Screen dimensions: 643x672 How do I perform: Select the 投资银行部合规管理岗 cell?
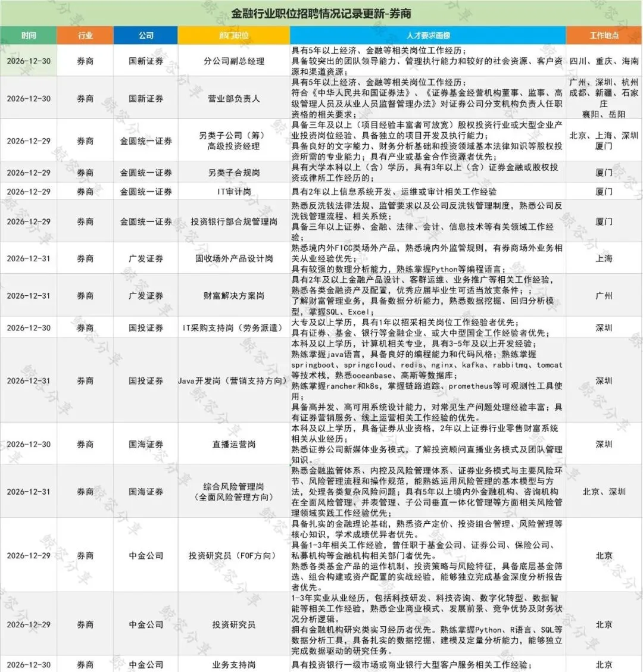tap(234, 221)
